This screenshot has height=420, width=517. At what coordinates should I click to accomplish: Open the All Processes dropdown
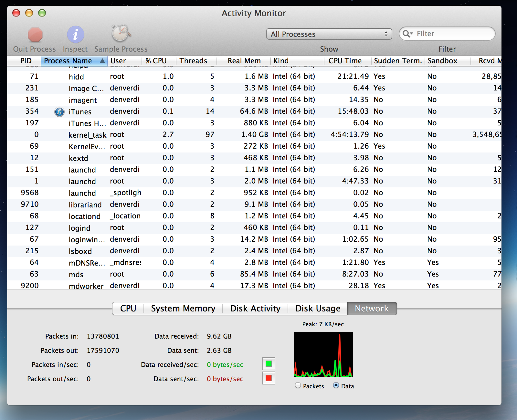(329, 34)
